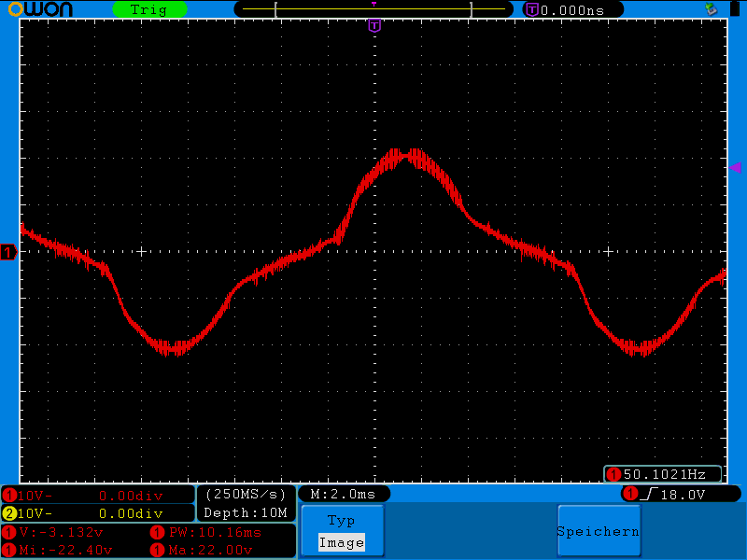Click the Depth:10M memory depth text
This screenshot has height=560, width=747.
[246, 512]
